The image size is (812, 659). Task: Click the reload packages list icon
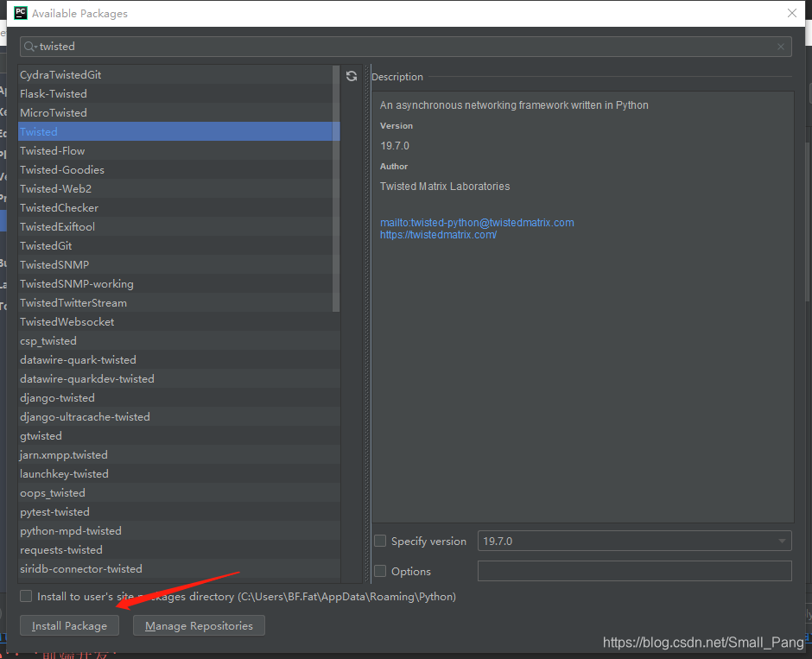point(352,76)
